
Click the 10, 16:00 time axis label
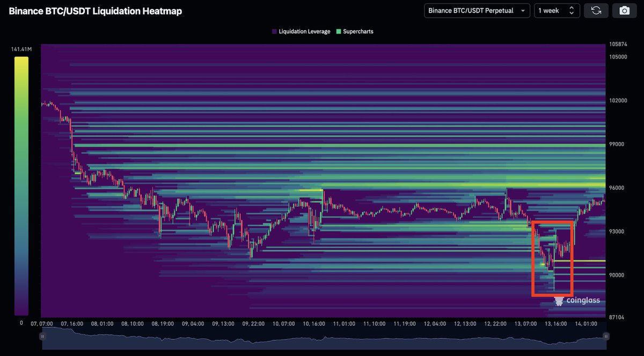pyautogui.click(x=313, y=324)
